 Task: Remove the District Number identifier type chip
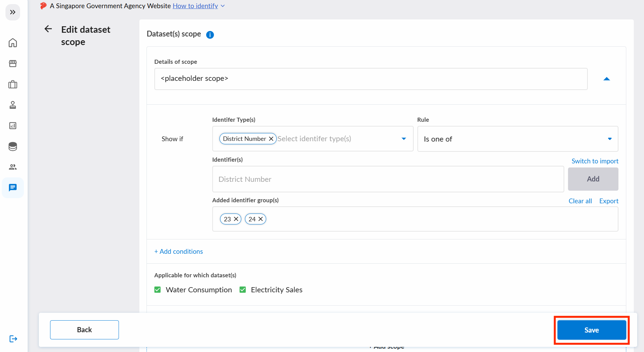(271, 139)
